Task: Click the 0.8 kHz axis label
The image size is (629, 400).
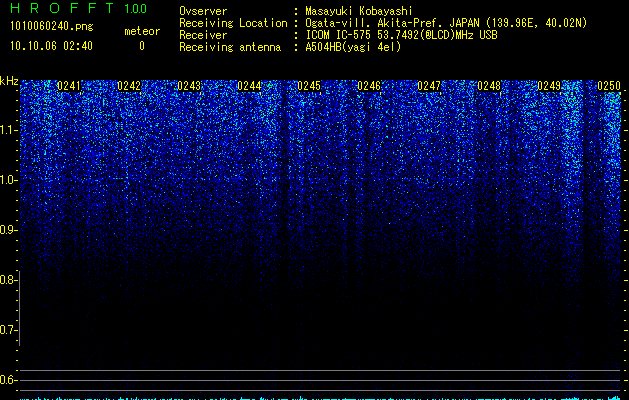Action: click(x=8, y=280)
